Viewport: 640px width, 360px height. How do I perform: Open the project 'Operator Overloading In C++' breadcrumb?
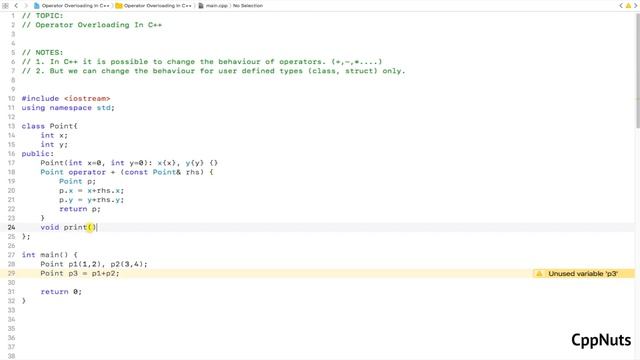point(76,6)
